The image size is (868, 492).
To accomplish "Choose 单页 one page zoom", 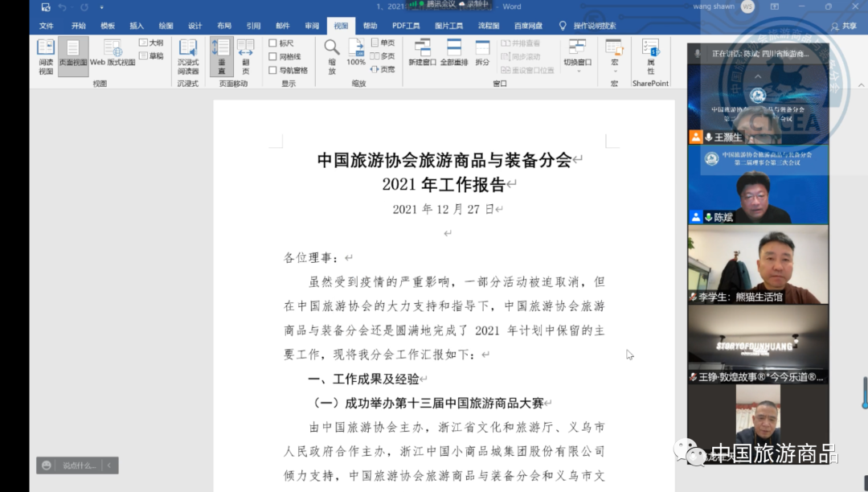I will click(383, 43).
